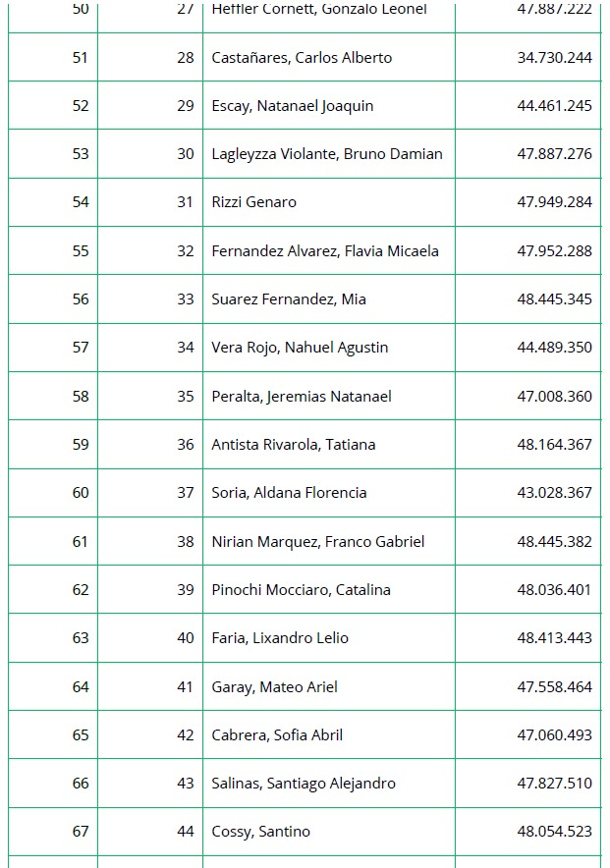The height and width of the screenshot is (868, 610).
Task: Click Nirian Marquez, Franco Gabriel
Action: point(318,542)
